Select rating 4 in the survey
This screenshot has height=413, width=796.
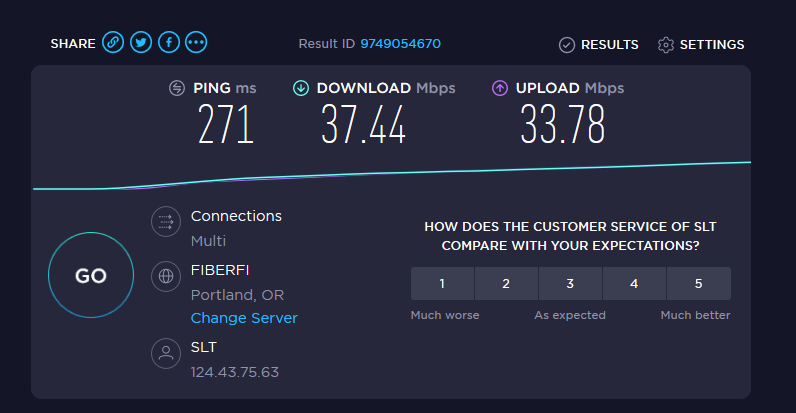(634, 284)
